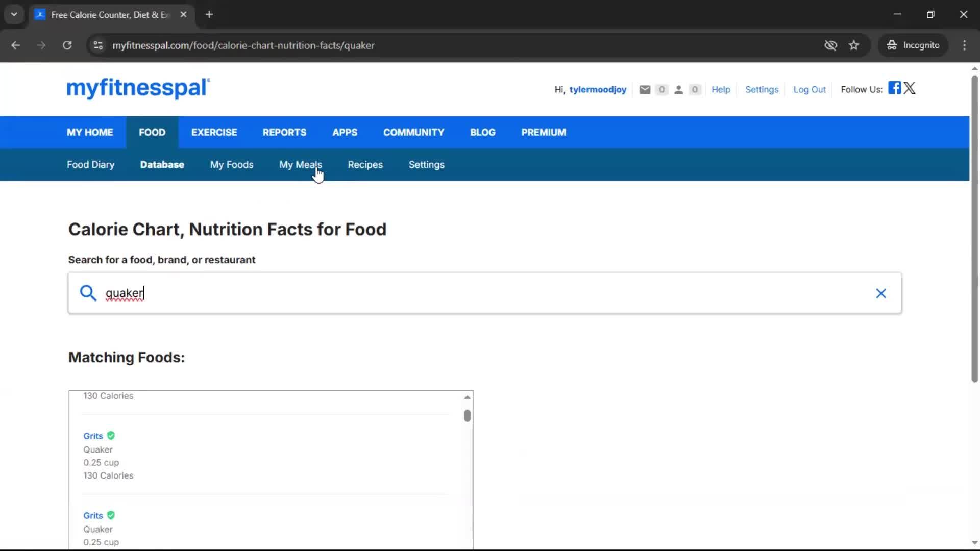Screen dimensions: 980x551
Task: Select Database submenu item
Action: coord(162,165)
